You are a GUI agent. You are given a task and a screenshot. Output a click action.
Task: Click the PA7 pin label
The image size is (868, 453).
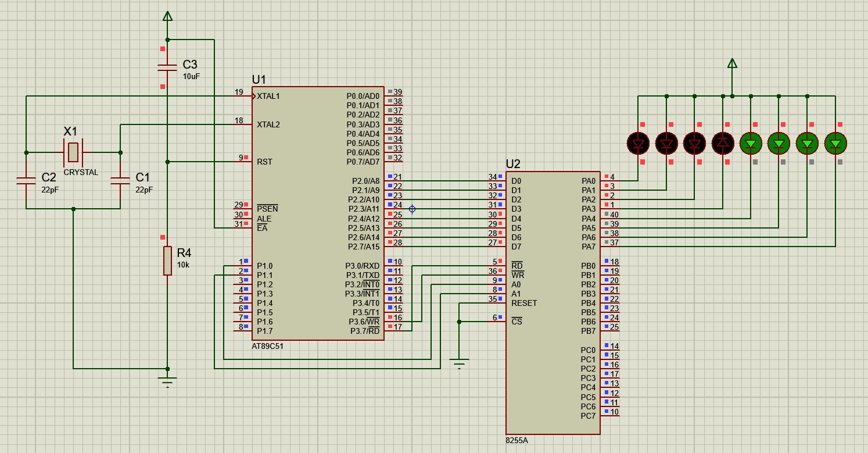[589, 247]
